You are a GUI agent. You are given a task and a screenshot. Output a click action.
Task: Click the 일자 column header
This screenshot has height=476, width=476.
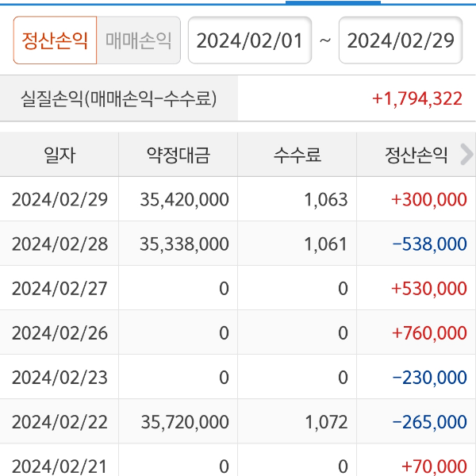click(59, 155)
